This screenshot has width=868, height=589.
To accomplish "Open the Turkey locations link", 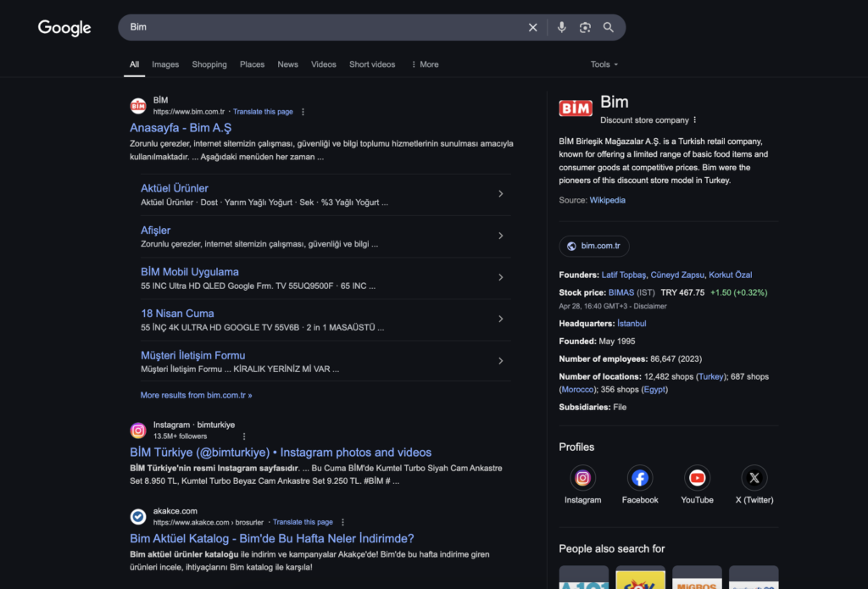I will pos(711,377).
